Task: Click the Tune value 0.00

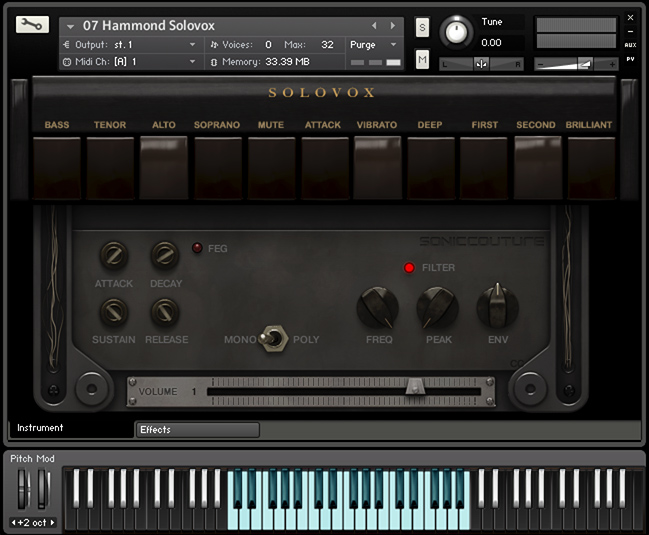Action: click(491, 43)
